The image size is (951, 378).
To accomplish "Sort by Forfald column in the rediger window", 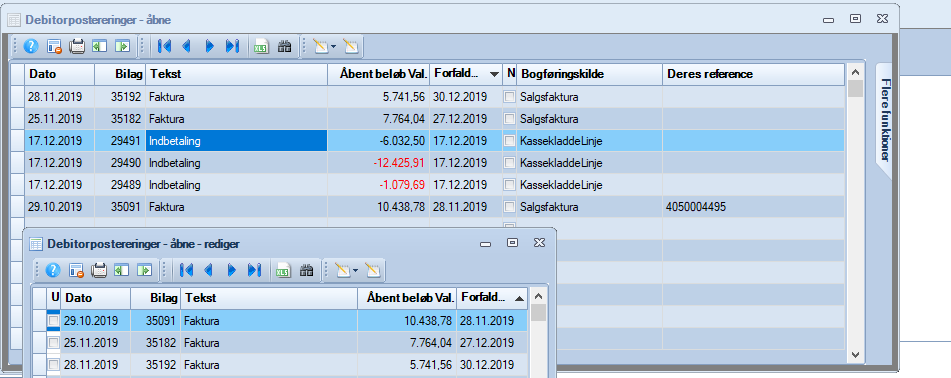I will coord(492,298).
